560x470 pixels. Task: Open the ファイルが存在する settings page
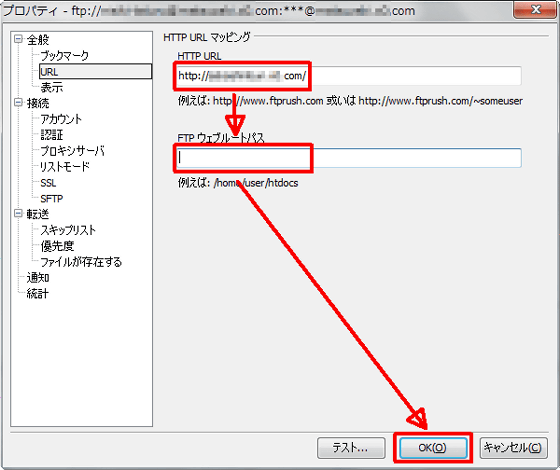(81, 262)
